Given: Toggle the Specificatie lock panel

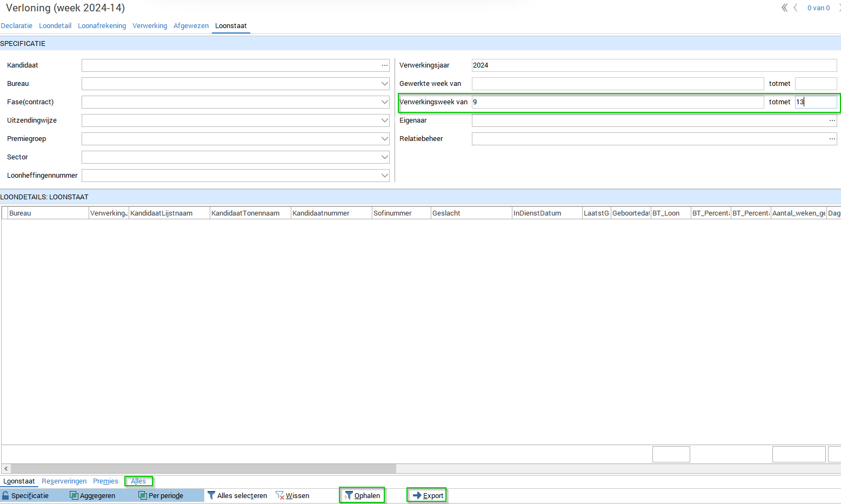Looking at the screenshot, I should [25, 495].
